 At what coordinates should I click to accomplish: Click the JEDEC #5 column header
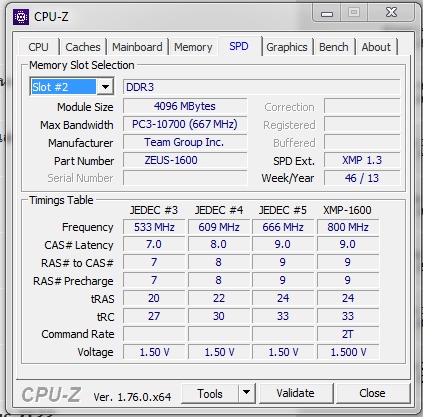(x=283, y=210)
